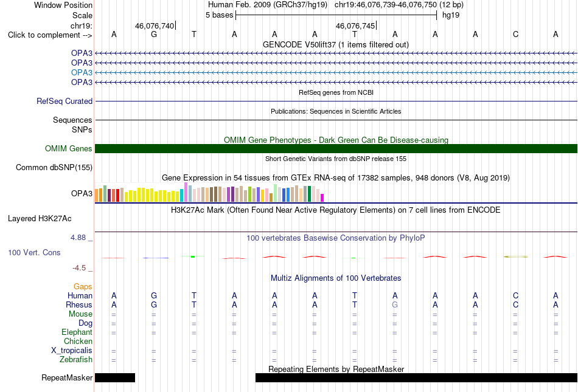Click the '100 Vert. Cons' track label

coord(34,252)
